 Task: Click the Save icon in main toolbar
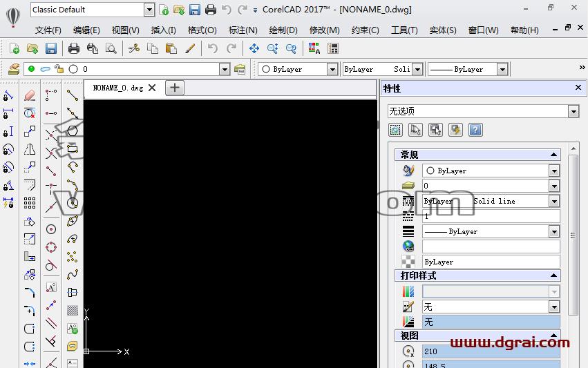[51, 48]
